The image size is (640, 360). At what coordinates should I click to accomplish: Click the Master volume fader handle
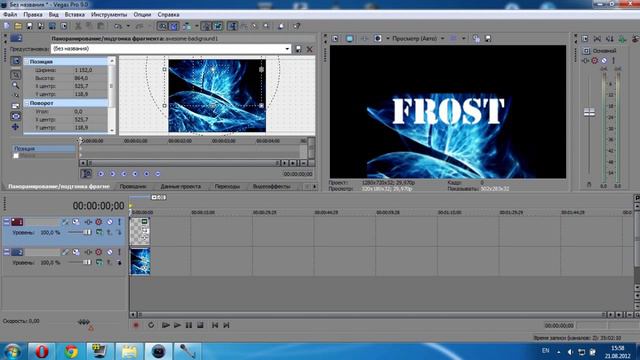tap(589, 113)
